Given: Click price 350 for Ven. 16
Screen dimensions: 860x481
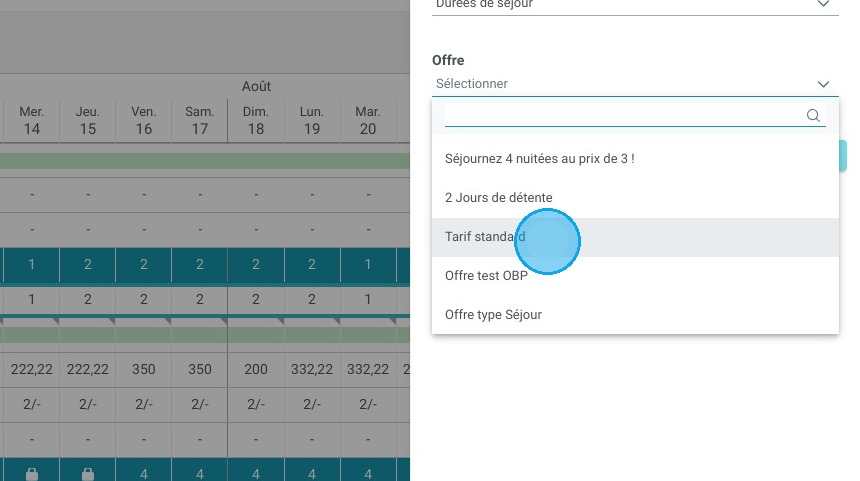Looking at the screenshot, I should (144, 370).
